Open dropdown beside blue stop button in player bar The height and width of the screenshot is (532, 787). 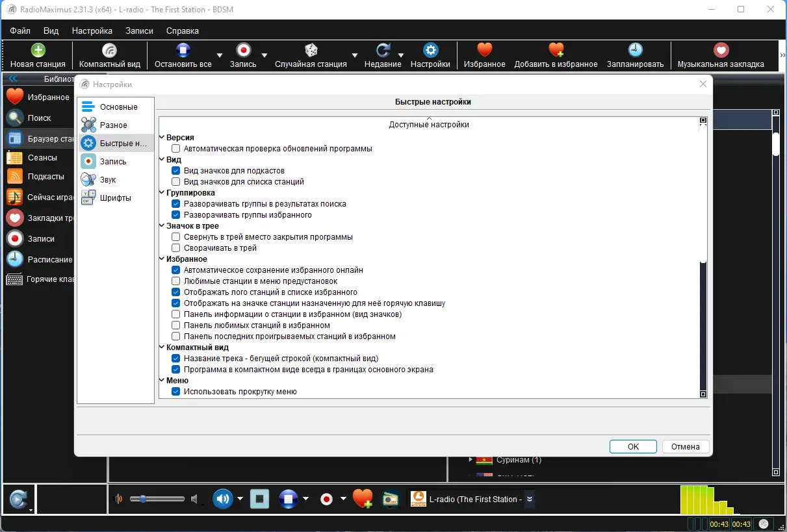pos(305,499)
